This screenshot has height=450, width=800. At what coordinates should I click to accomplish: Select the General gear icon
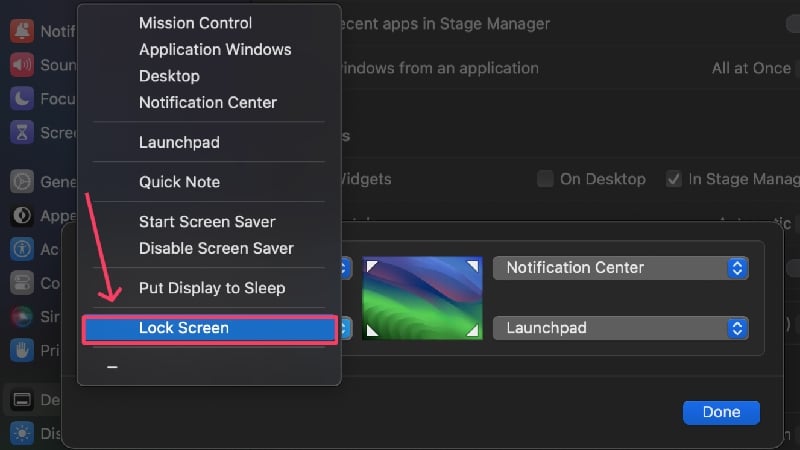(22, 182)
